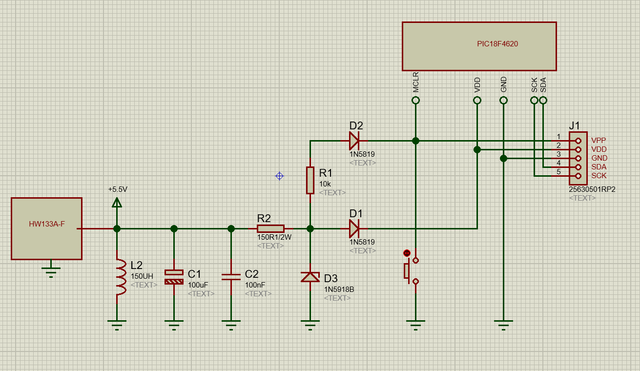Viewport: 640px width, 371px height.
Task: Click the 1N5918B part label
Action: [339, 289]
